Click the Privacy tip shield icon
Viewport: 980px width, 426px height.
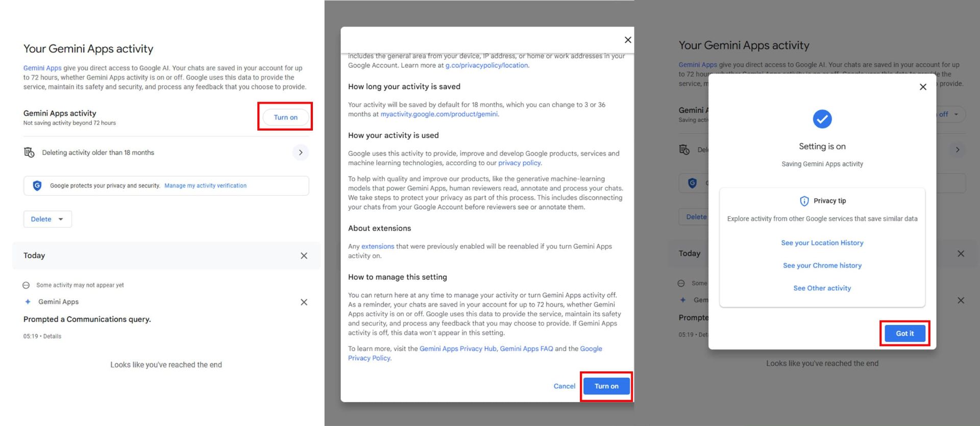tap(804, 201)
